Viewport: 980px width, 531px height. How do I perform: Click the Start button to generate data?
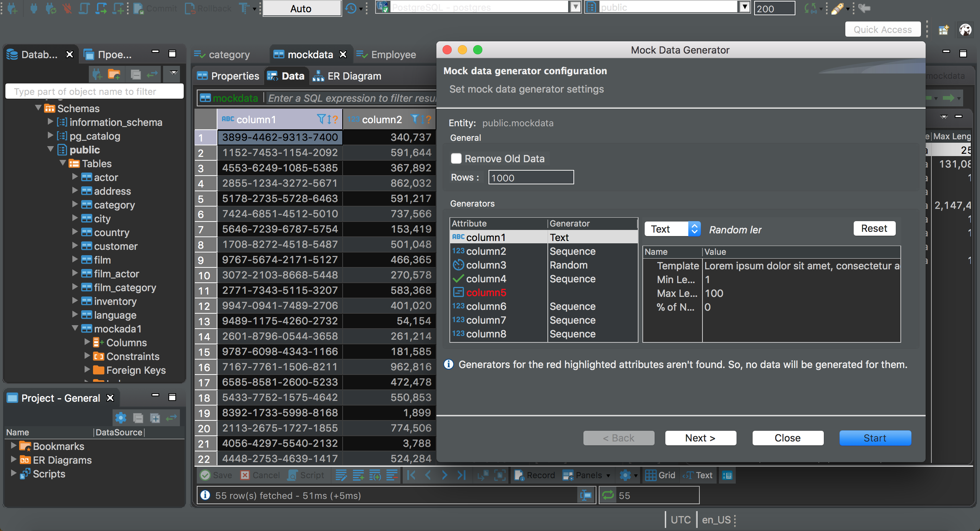point(875,438)
